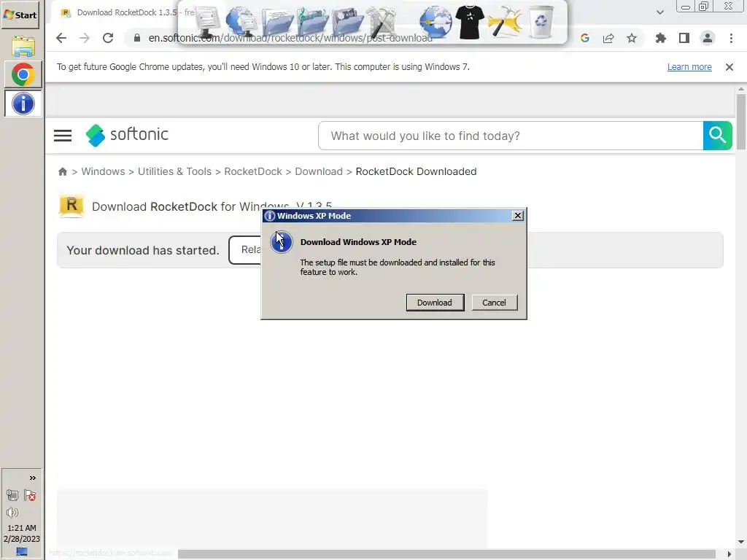Click the Google G icon in address bar

click(585, 38)
